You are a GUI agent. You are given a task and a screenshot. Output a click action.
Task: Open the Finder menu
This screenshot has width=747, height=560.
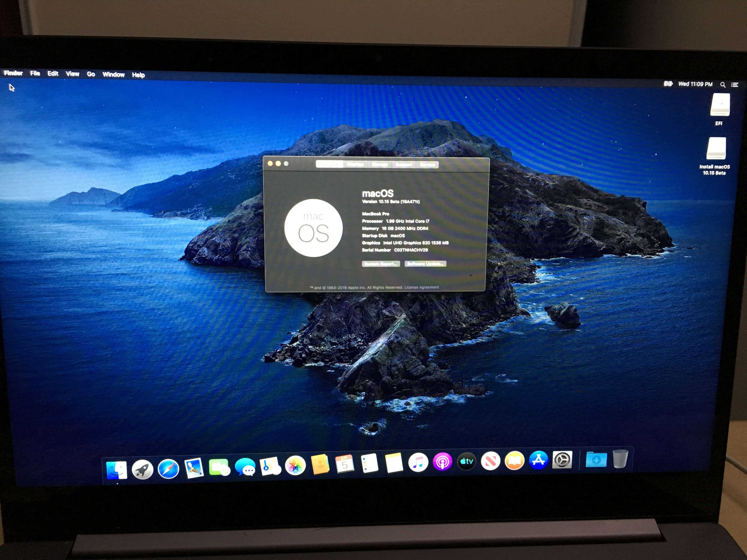(x=13, y=73)
